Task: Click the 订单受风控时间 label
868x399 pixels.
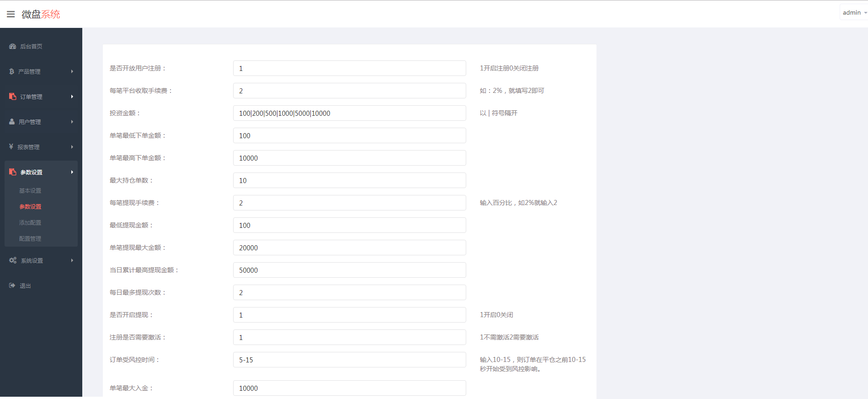Action: (135, 360)
